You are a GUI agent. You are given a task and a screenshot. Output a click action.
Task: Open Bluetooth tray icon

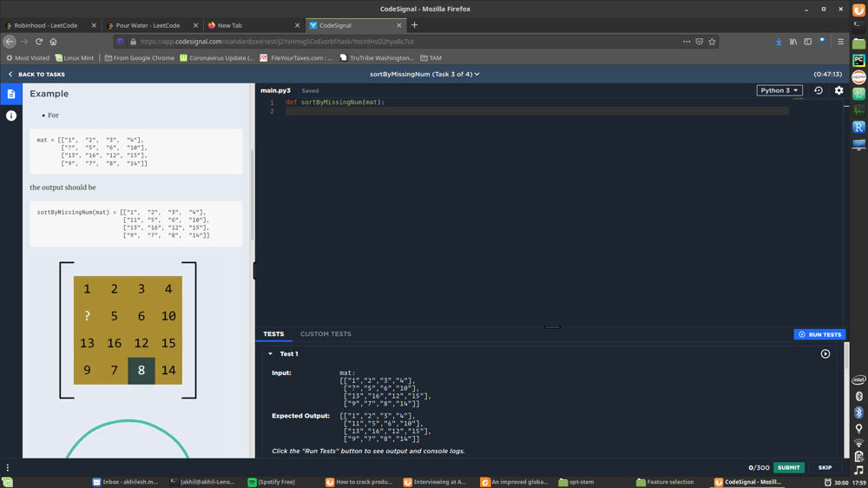[x=858, y=412]
